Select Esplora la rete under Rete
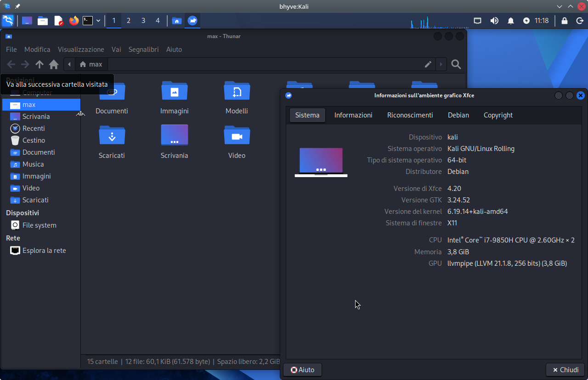 [x=41, y=251]
